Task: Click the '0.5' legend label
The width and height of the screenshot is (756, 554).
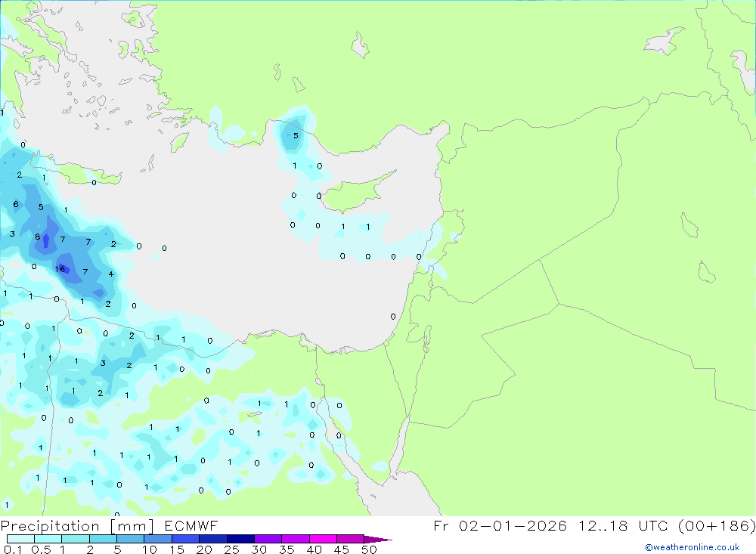Action: click(x=41, y=549)
